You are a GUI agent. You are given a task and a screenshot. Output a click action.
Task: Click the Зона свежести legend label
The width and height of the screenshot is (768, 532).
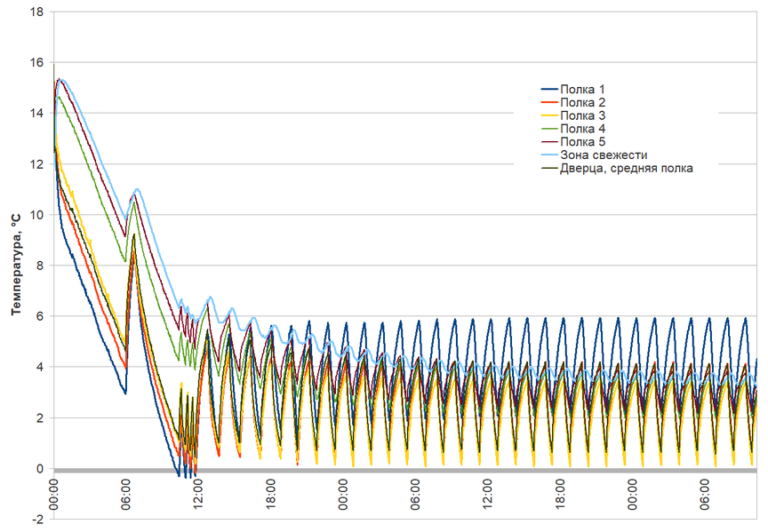(x=604, y=155)
